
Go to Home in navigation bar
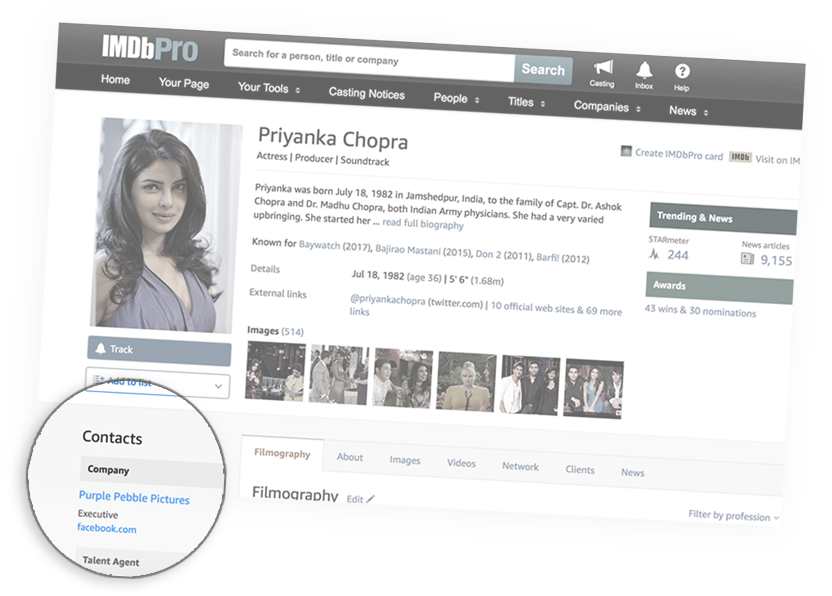(115, 80)
